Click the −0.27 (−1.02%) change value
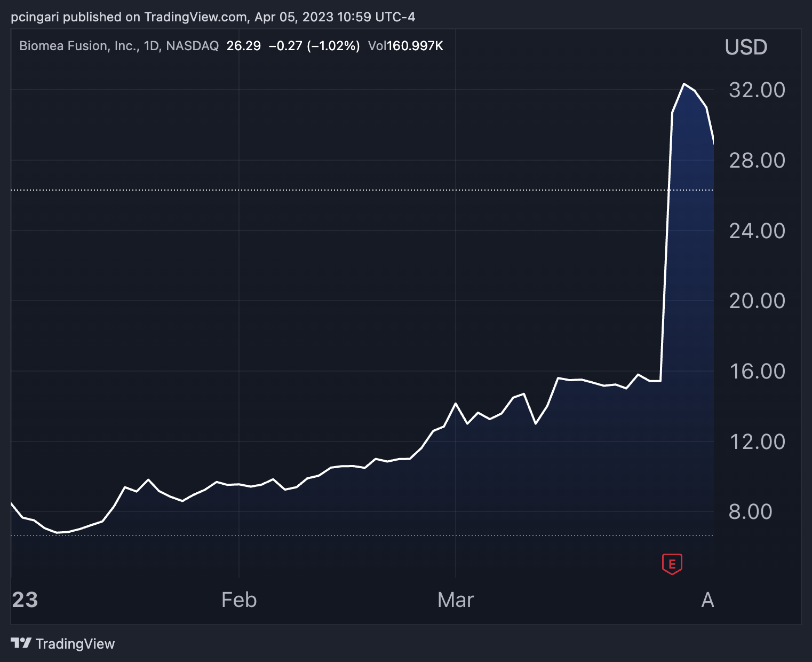Viewport: 812px width, 662px height. (x=314, y=46)
